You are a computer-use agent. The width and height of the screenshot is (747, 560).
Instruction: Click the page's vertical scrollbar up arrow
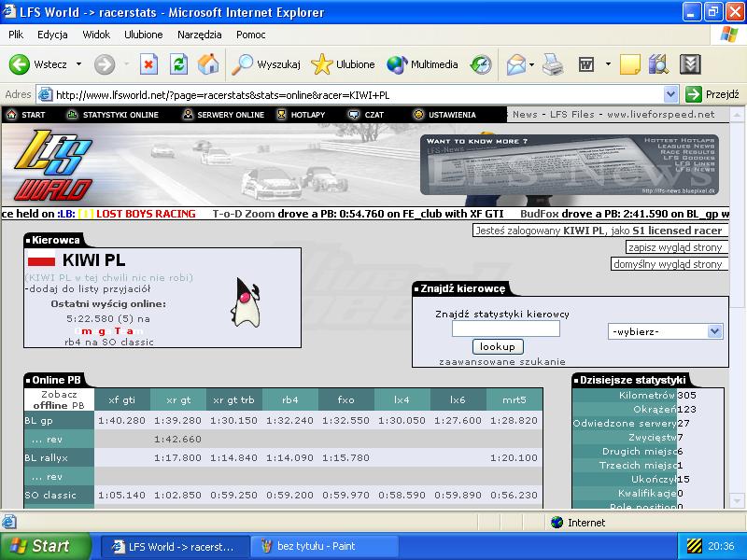(x=737, y=115)
